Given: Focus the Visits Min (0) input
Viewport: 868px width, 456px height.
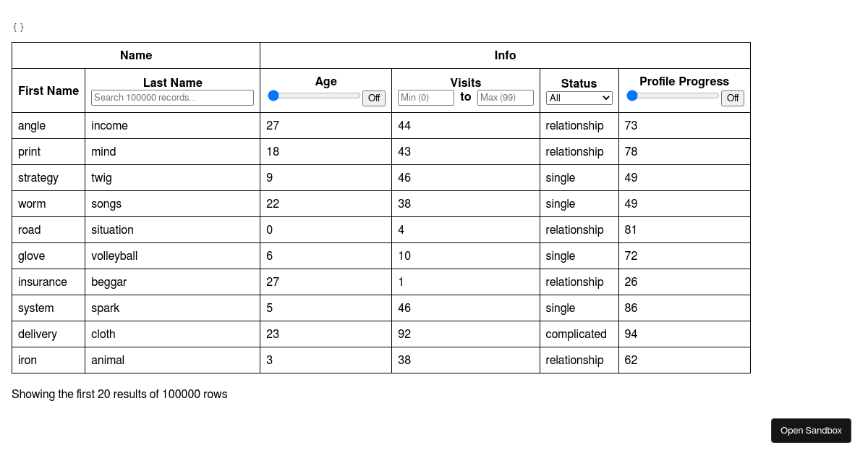Looking at the screenshot, I should pyautogui.click(x=426, y=98).
